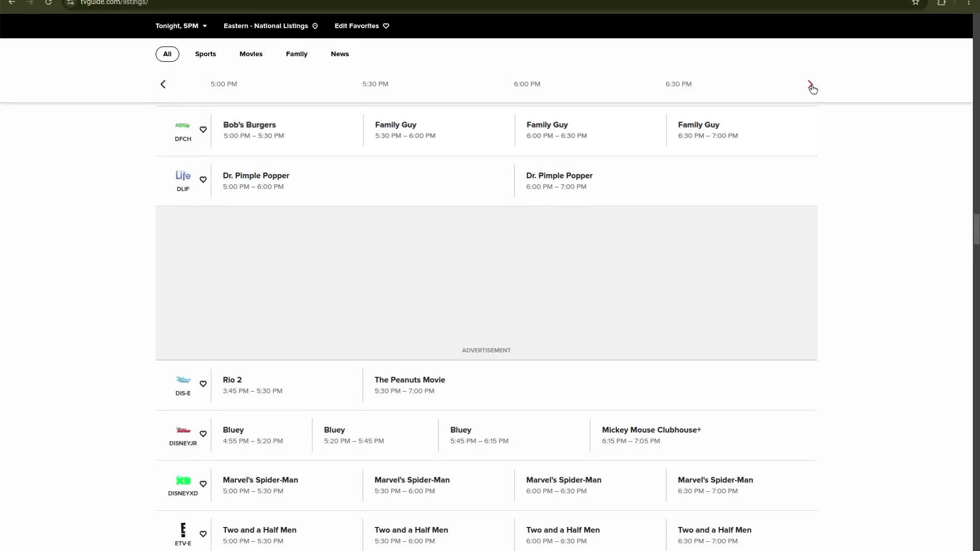Reload the page in browser
Screen dimensions: 980x551
point(48,3)
